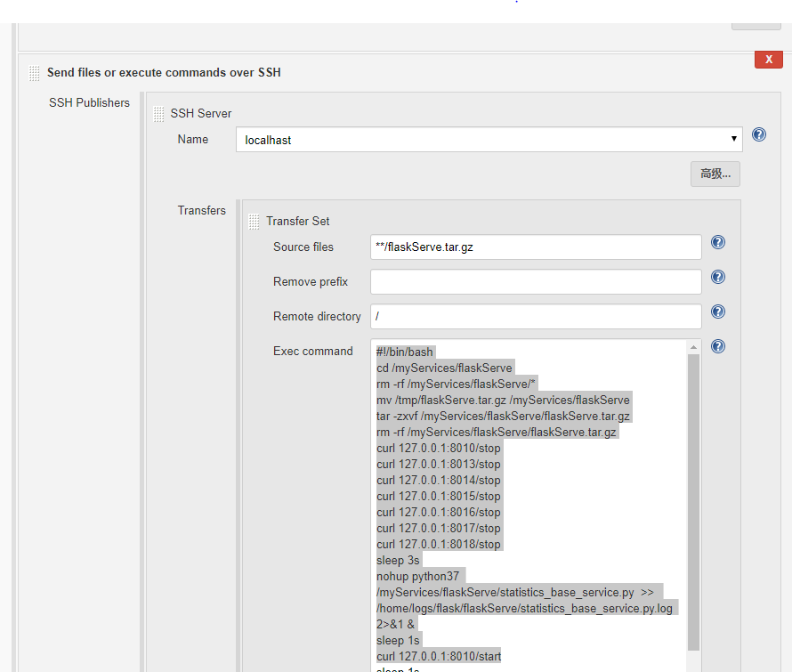Focus the Source files input field
792x672 pixels.
536,247
